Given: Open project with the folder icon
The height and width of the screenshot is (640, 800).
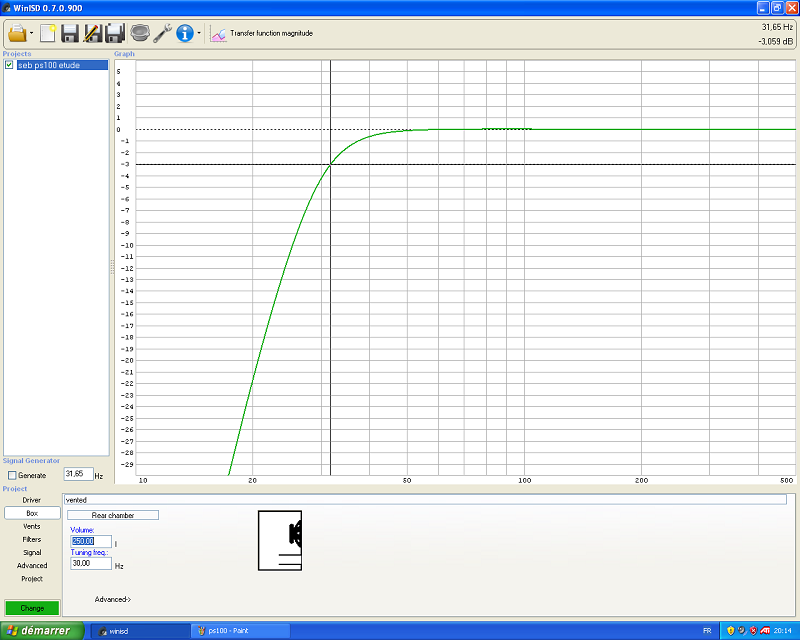Looking at the screenshot, I should tap(17, 33).
